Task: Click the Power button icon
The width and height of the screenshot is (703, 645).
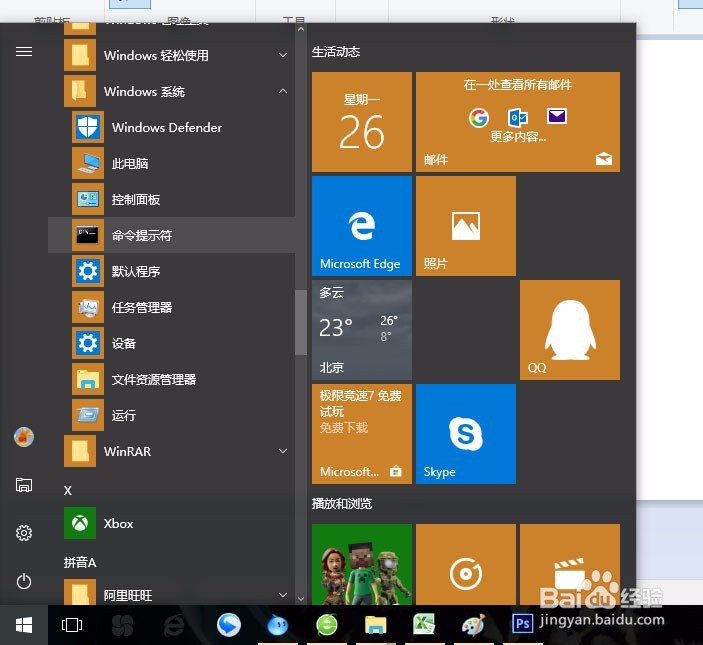Action: [24, 581]
